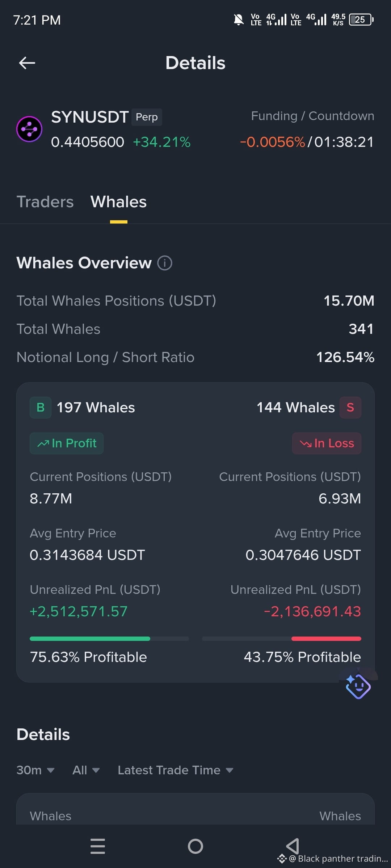Tap the red short profitable progress bar

click(x=282, y=639)
